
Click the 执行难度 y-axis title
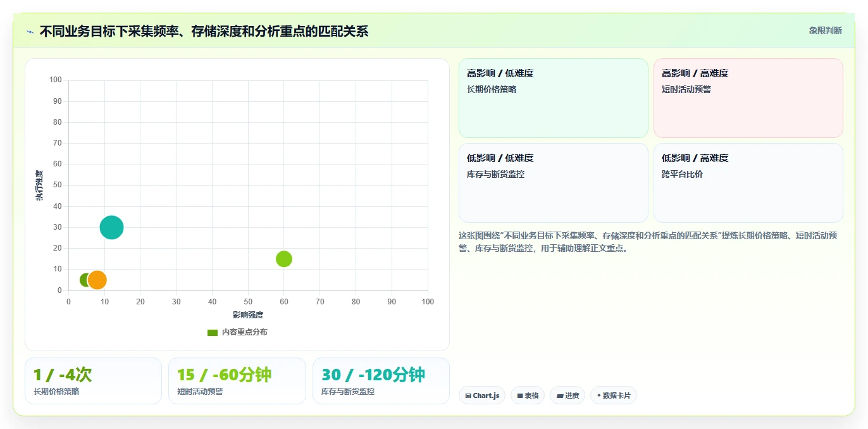39,185
